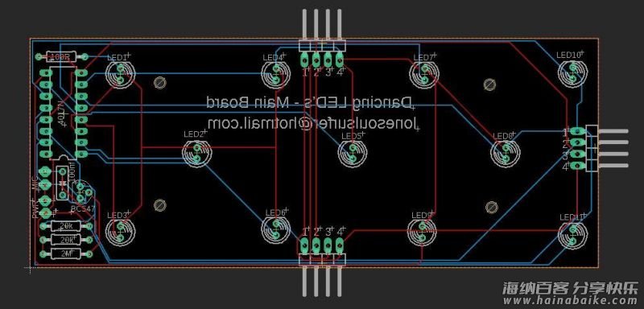Screen dimensions: 644x309
Task: Click the BC547 transistor footprint
Action: pyautogui.click(x=82, y=192)
